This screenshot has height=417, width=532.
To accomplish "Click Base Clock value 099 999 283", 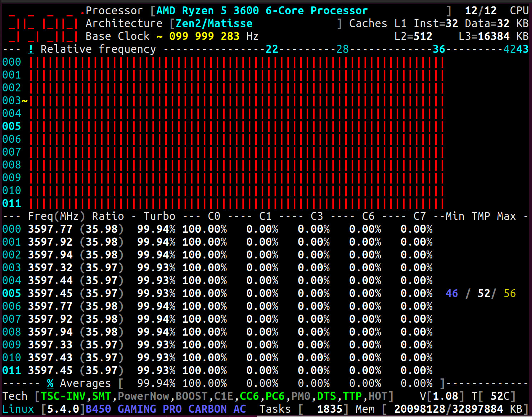I will tap(204, 36).
